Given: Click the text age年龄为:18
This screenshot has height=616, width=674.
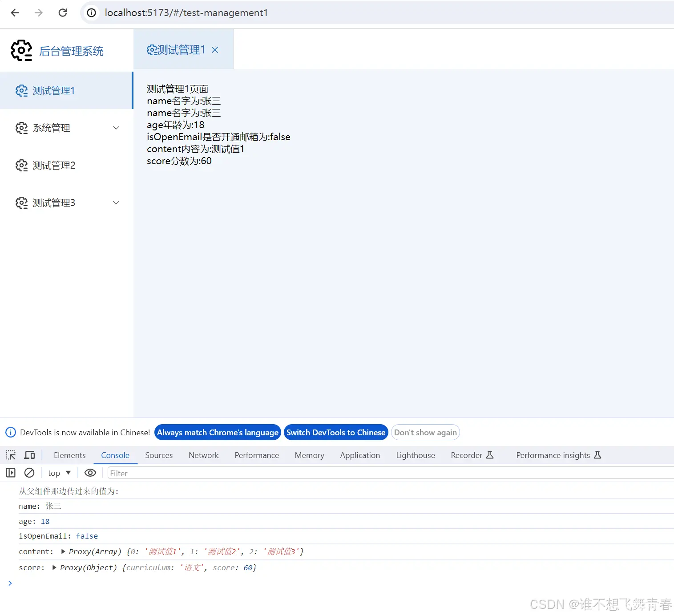Looking at the screenshot, I should 176,125.
